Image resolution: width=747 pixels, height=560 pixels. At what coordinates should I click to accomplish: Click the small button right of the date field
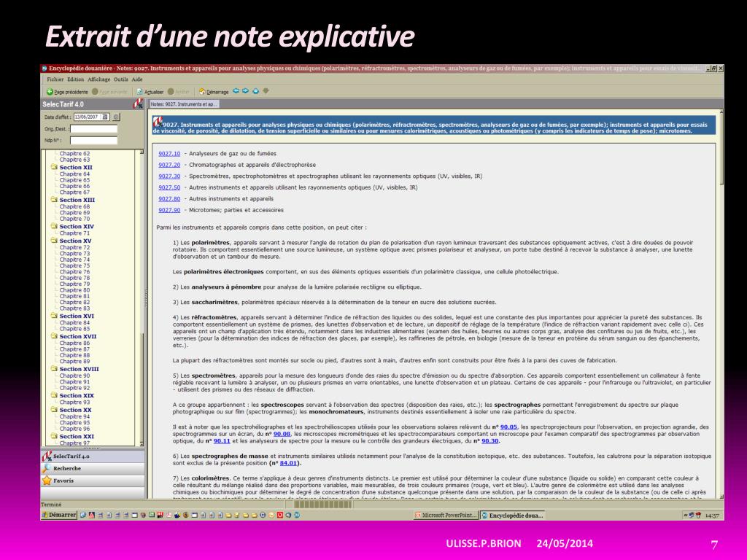(x=116, y=117)
